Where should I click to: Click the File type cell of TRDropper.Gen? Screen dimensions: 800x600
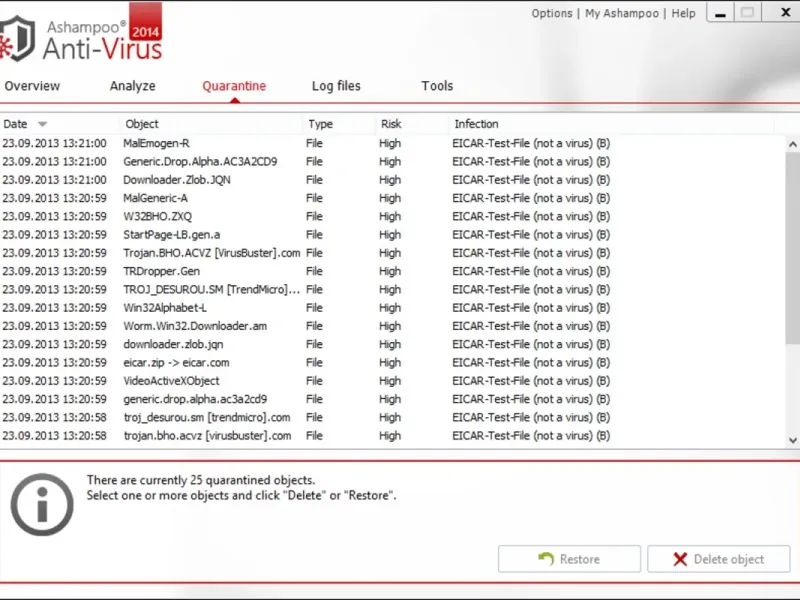click(x=314, y=271)
